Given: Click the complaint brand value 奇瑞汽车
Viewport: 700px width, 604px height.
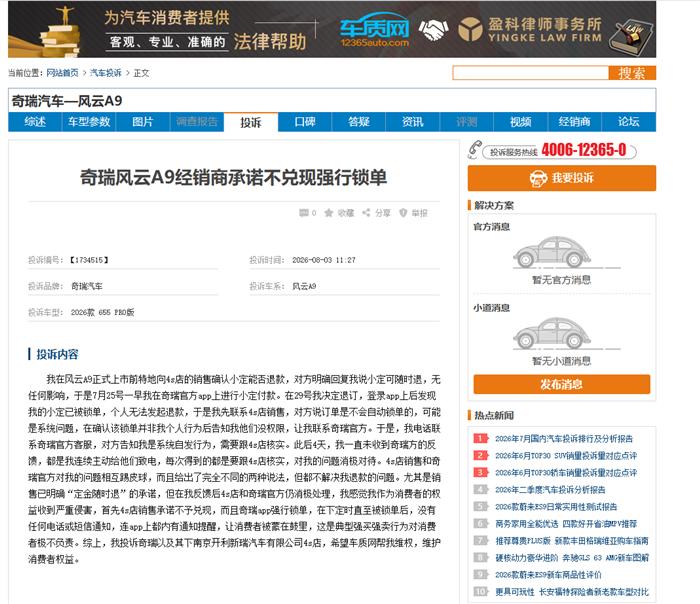Looking at the screenshot, I should tap(87, 286).
